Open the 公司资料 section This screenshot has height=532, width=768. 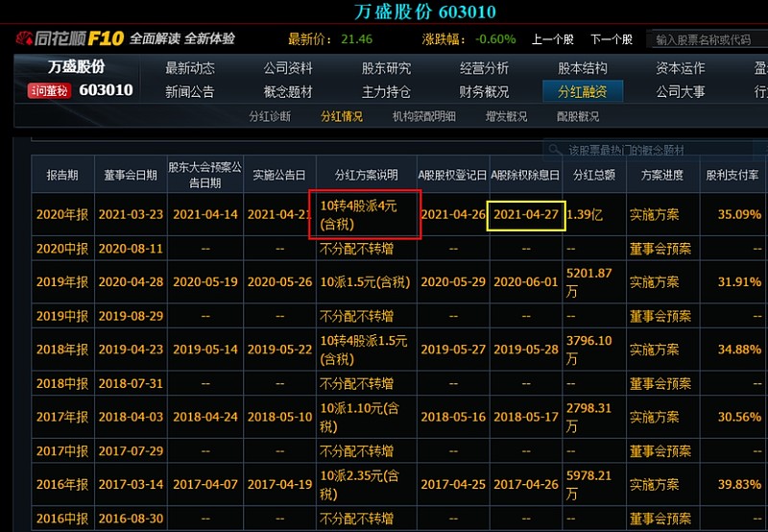(x=288, y=68)
